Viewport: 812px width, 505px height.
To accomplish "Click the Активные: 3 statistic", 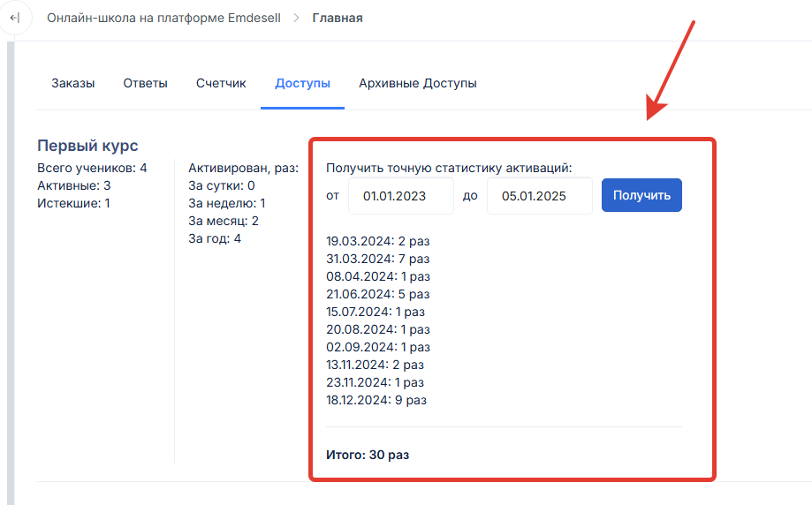I will (x=73, y=185).
